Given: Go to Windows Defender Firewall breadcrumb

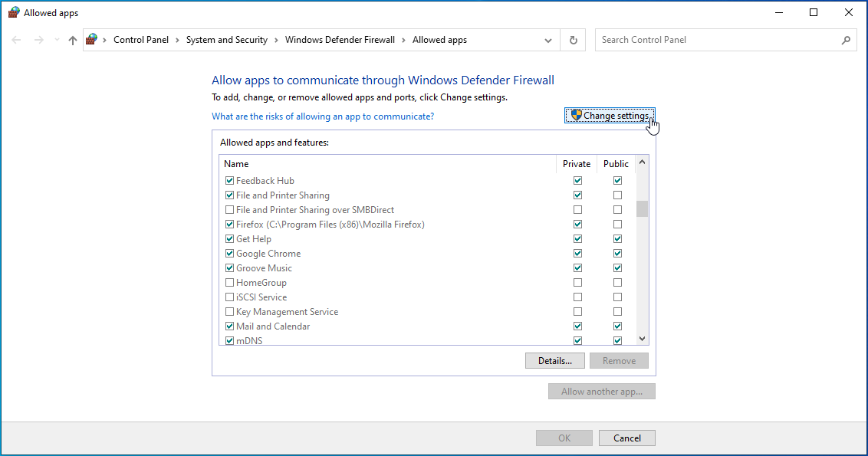Looking at the screenshot, I should 340,40.
